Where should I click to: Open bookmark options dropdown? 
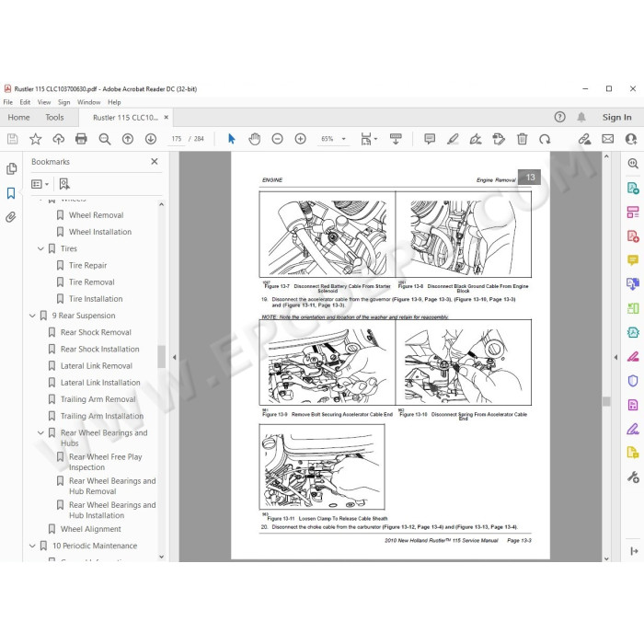(40, 184)
